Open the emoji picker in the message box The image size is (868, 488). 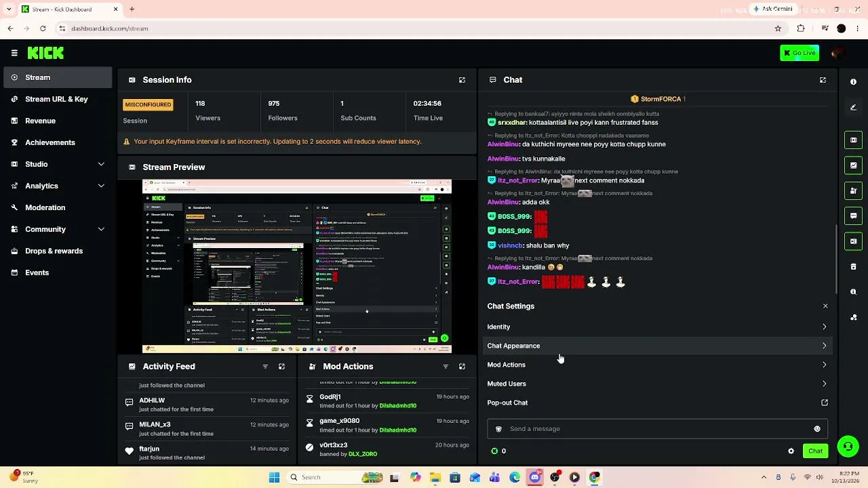coord(817,429)
